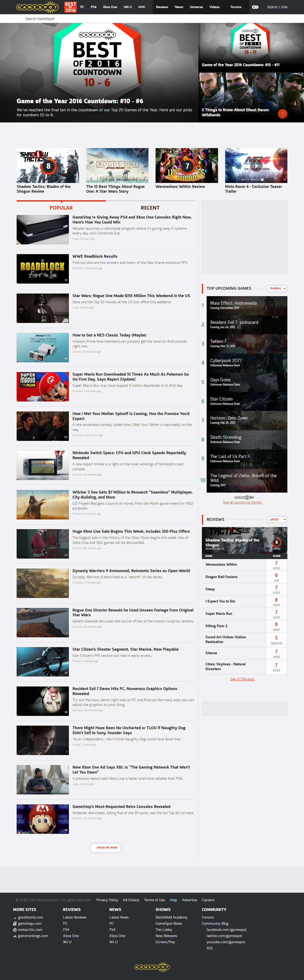Open the GameStop giving away consoles article
304x980 pixels.
point(132,219)
